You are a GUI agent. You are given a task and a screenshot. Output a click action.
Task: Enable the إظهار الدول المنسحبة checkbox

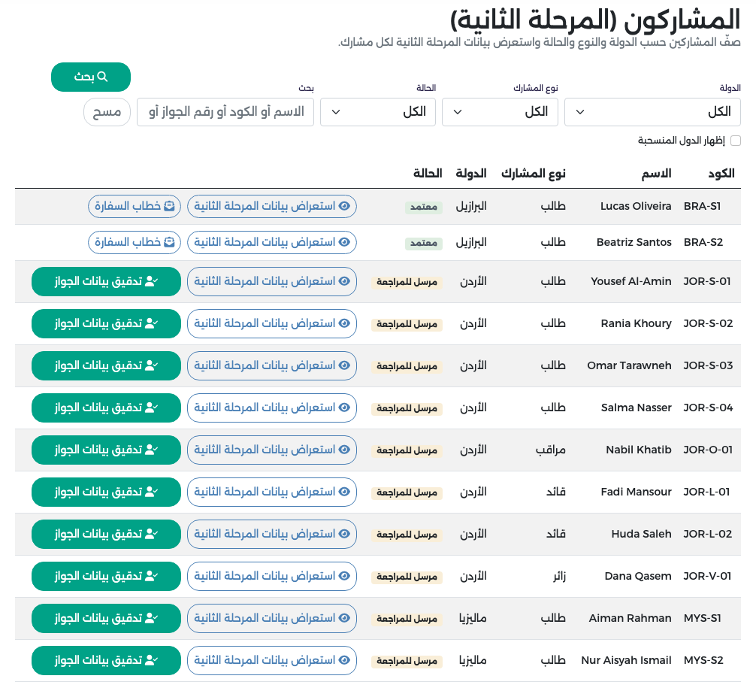coord(736,141)
